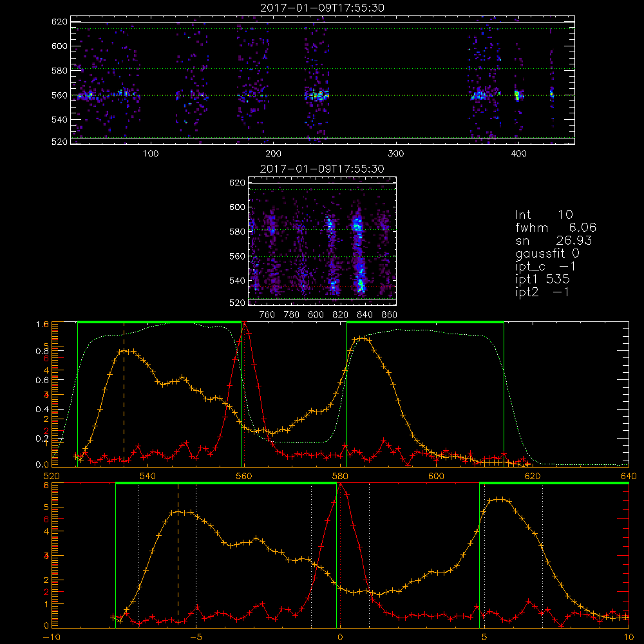Click the y-axis label 600 on middle image

[x=237, y=207]
